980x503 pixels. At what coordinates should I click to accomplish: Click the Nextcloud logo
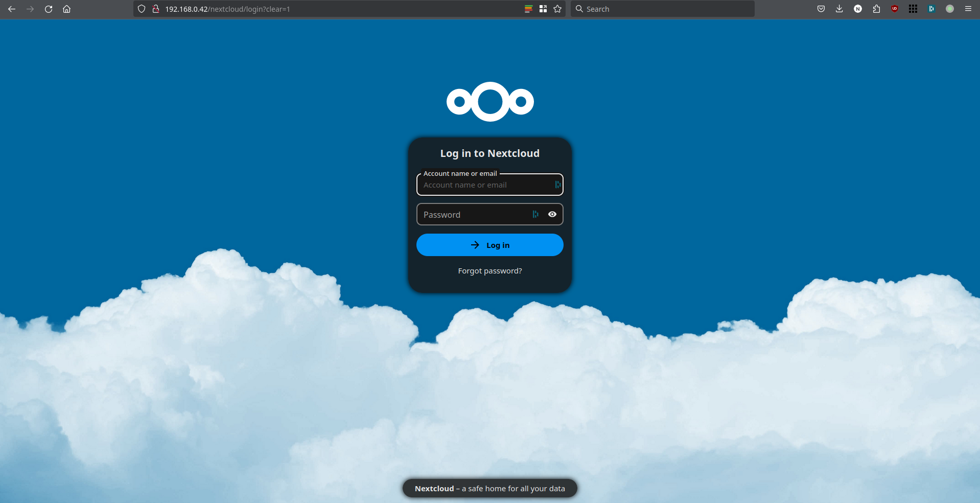[x=490, y=102]
